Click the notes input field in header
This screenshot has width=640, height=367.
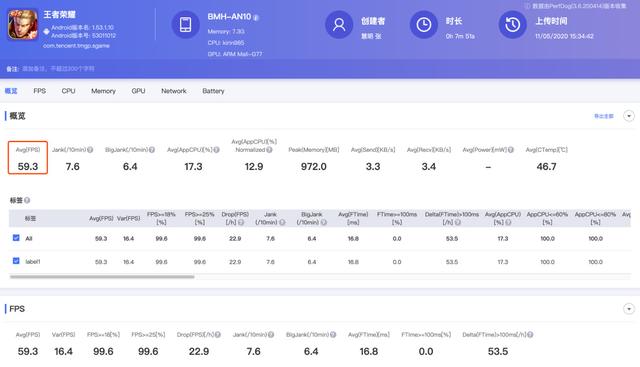point(58,69)
